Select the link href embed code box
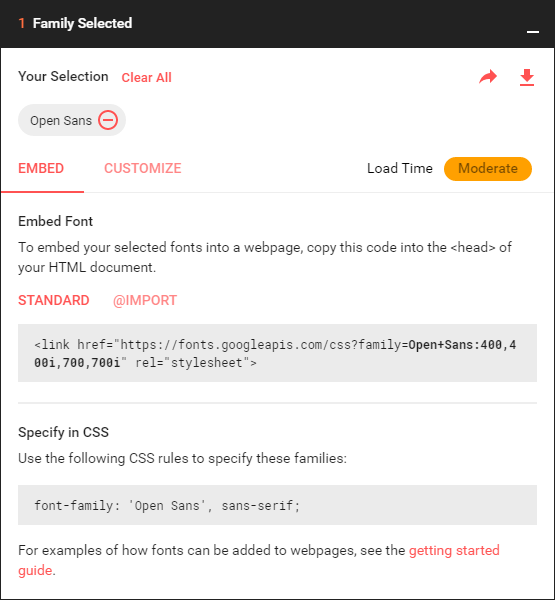555x600 pixels. tap(278, 353)
